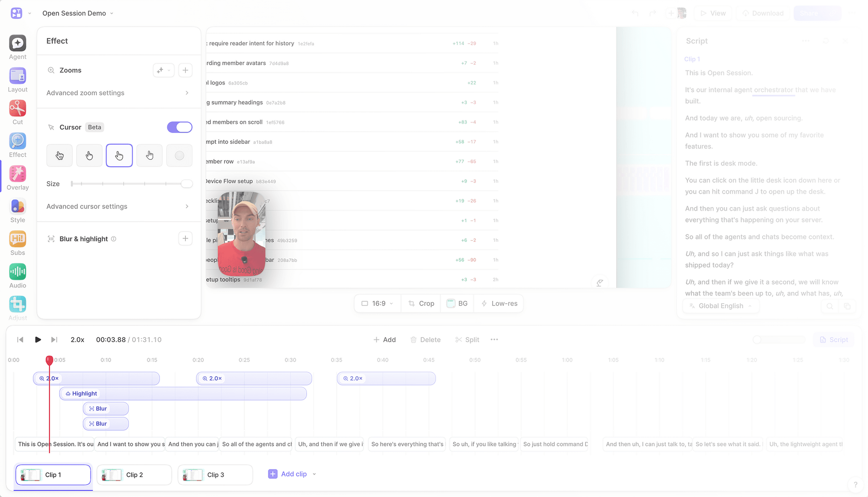868x497 pixels.
Task: Expand the Add clip dropdown arrow
Action: point(314,474)
